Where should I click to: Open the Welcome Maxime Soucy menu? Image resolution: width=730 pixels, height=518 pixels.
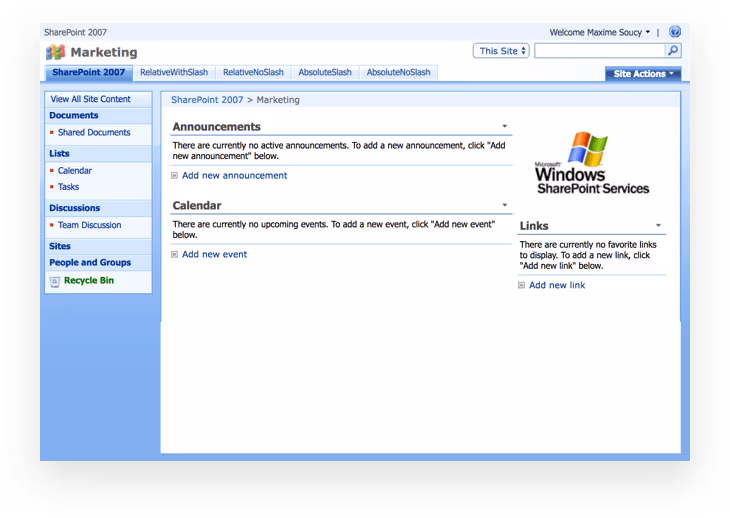(600, 32)
